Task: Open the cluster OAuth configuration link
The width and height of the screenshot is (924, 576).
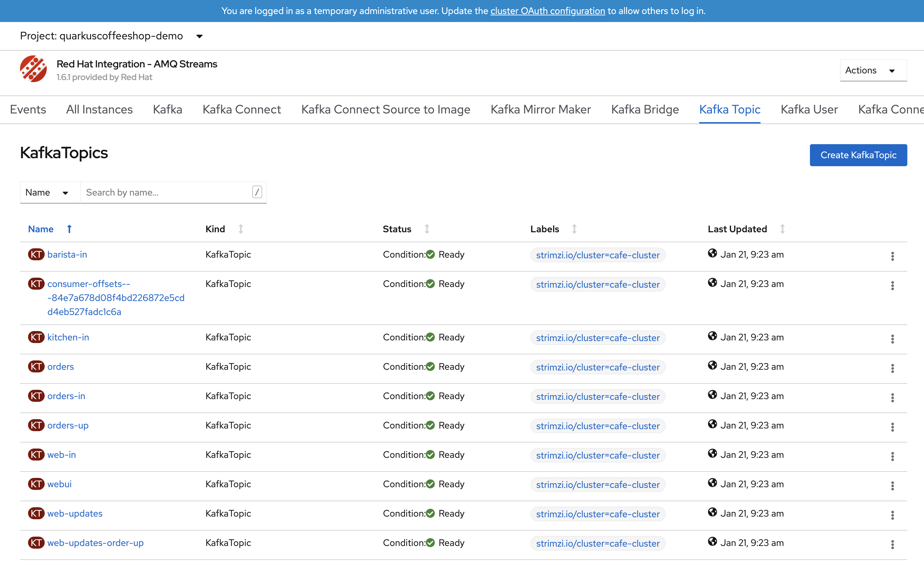Action: pyautogui.click(x=547, y=11)
